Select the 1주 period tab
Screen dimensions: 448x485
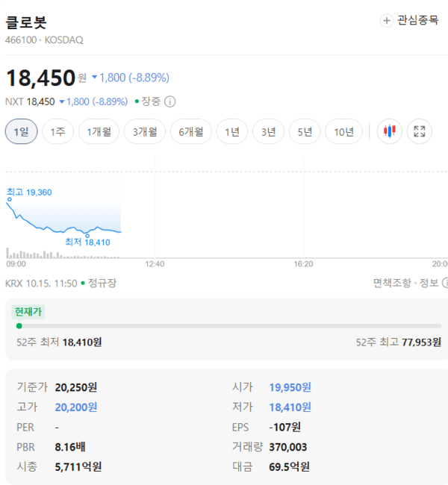pos(58,131)
